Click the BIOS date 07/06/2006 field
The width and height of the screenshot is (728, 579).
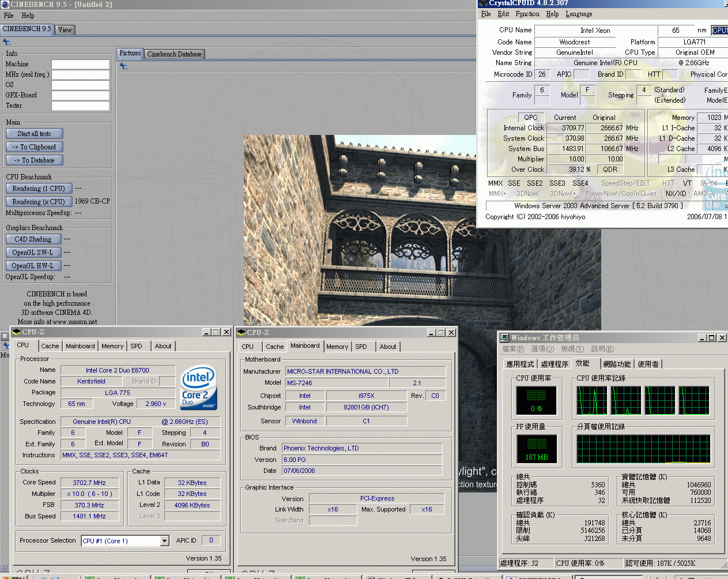tap(362, 471)
